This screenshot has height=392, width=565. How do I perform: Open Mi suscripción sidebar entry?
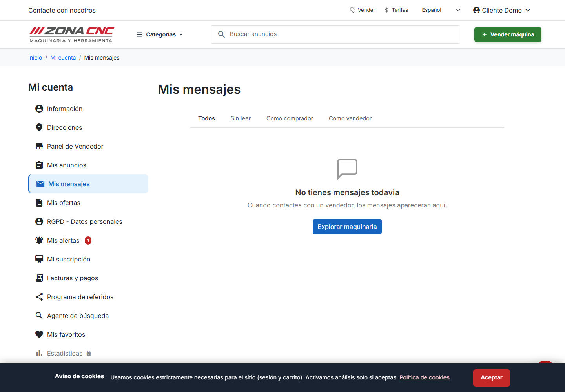point(88,259)
